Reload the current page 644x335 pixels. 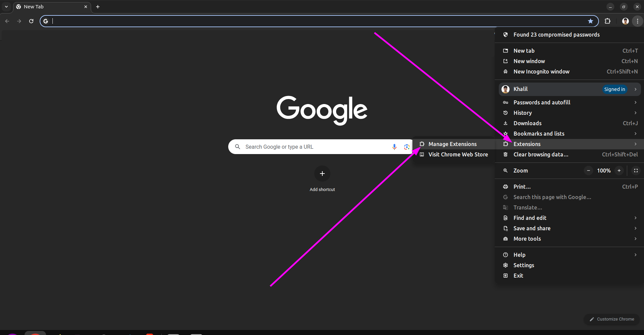(31, 21)
